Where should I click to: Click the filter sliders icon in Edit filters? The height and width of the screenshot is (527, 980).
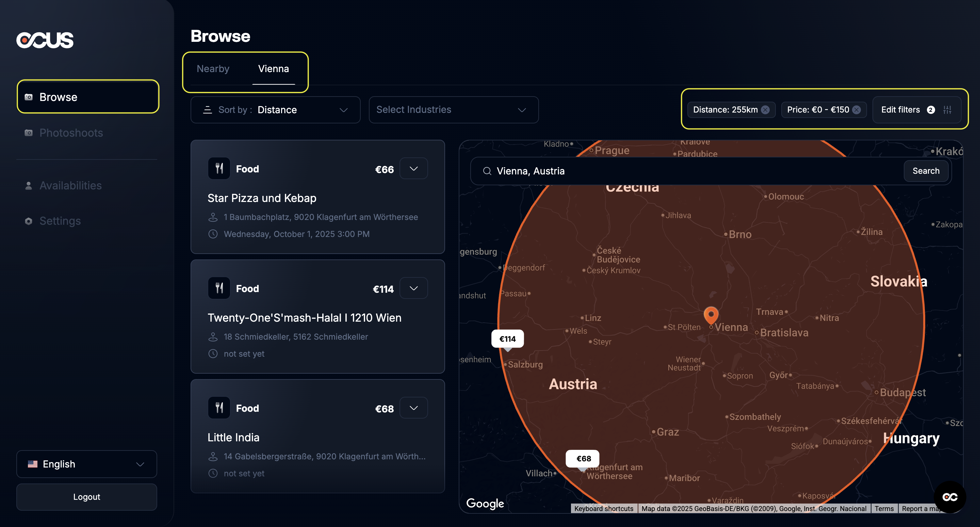[x=947, y=110]
